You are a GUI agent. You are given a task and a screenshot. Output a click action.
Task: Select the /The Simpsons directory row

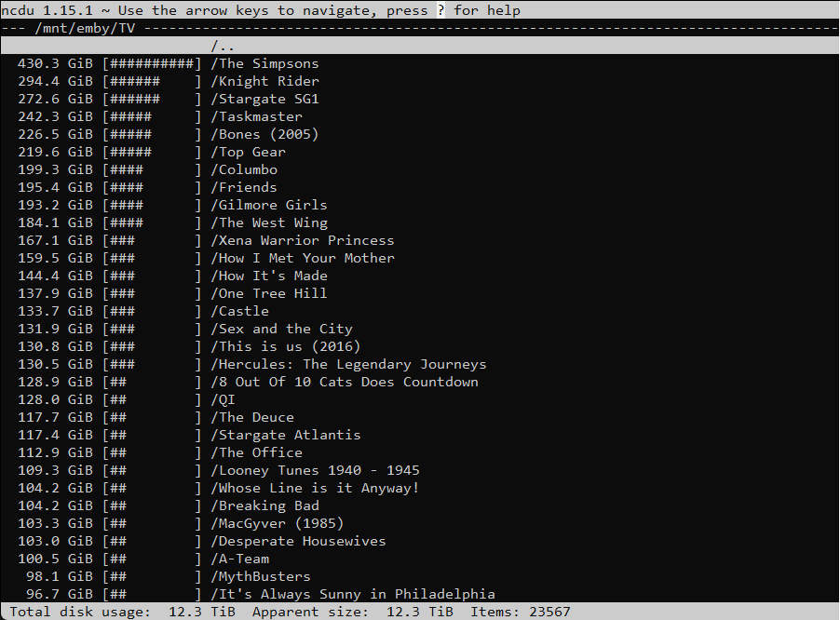point(419,63)
